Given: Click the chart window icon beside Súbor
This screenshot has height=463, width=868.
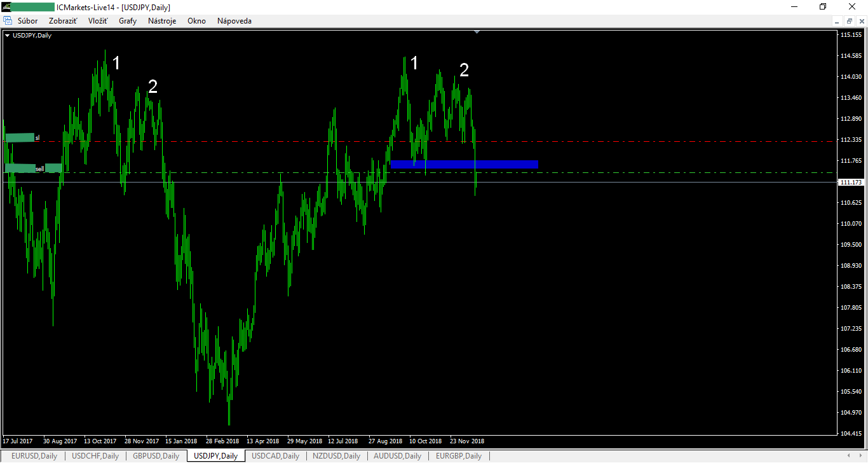Looking at the screenshot, I should pyautogui.click(x=8, y=21).
